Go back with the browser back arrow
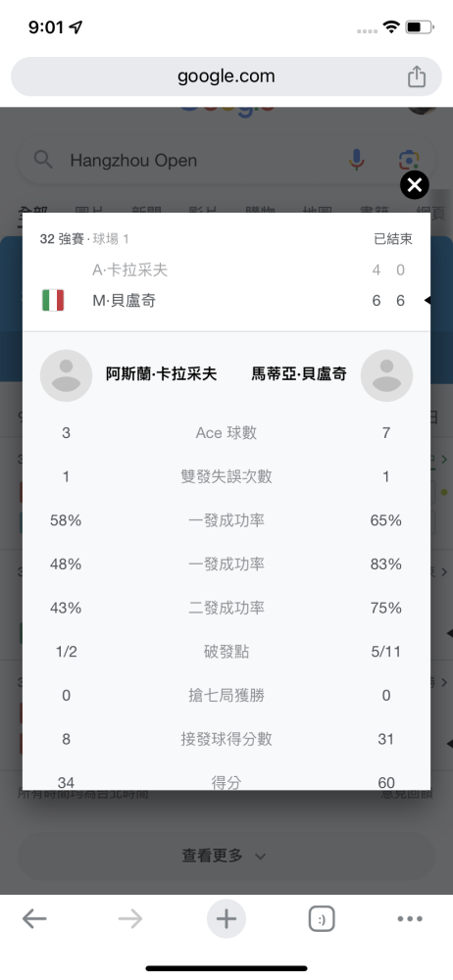The width and height of the screenshot is (453, 980). coord(34,919)
